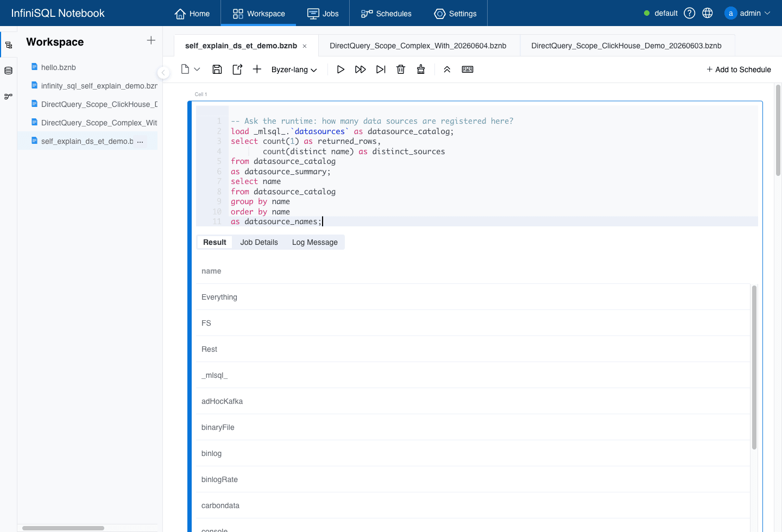Image resolution: width=782 pixels, height=532 pixels.
Task: Go to Home in top navigation
Action: (x=192, y=14)
